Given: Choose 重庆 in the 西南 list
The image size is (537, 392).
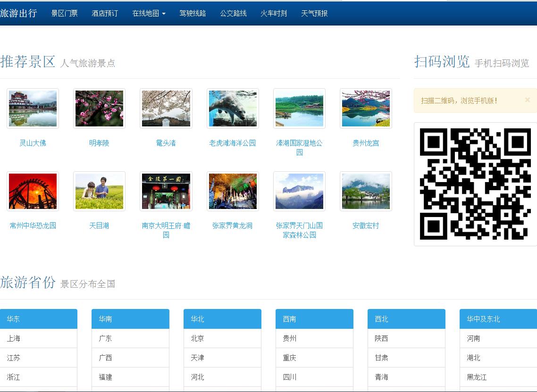Looking at the screenshot, I should (x=314, y=358).
